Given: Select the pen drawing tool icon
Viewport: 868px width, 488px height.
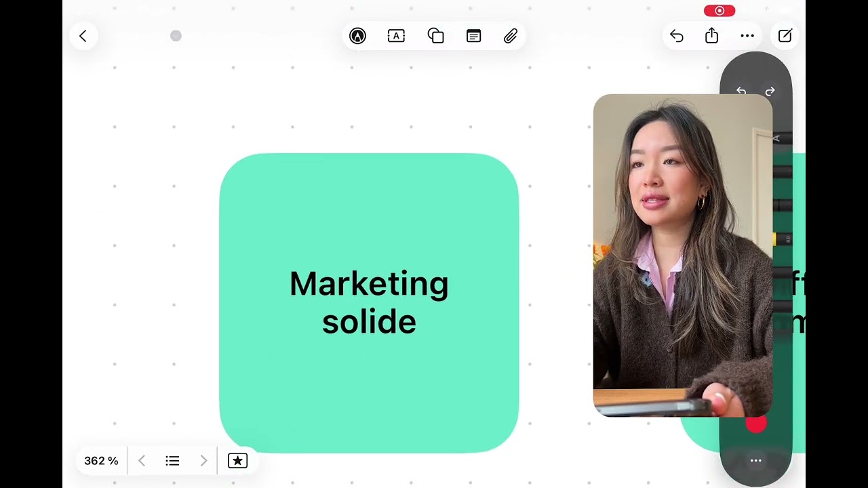Looking at the screenshot, I should point(357,36).
